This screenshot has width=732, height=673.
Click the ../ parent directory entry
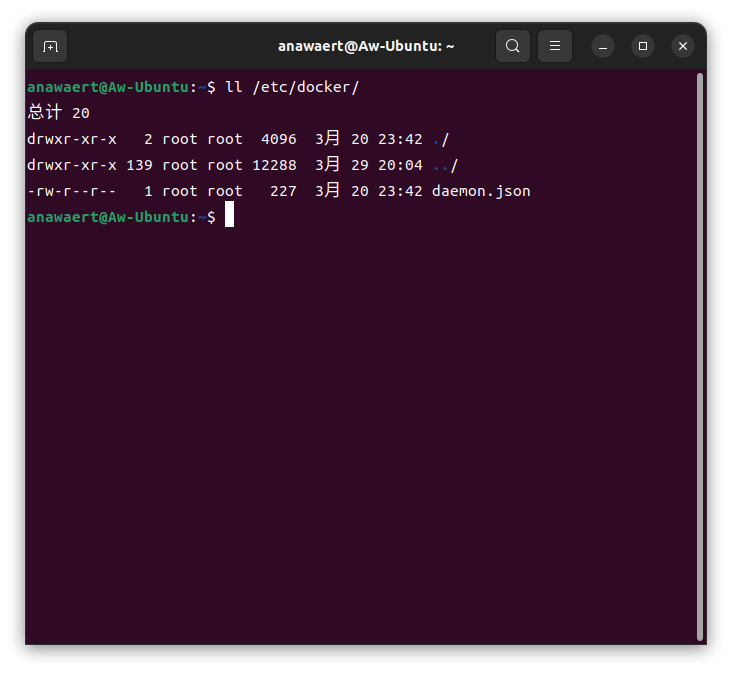click(445, 165)
